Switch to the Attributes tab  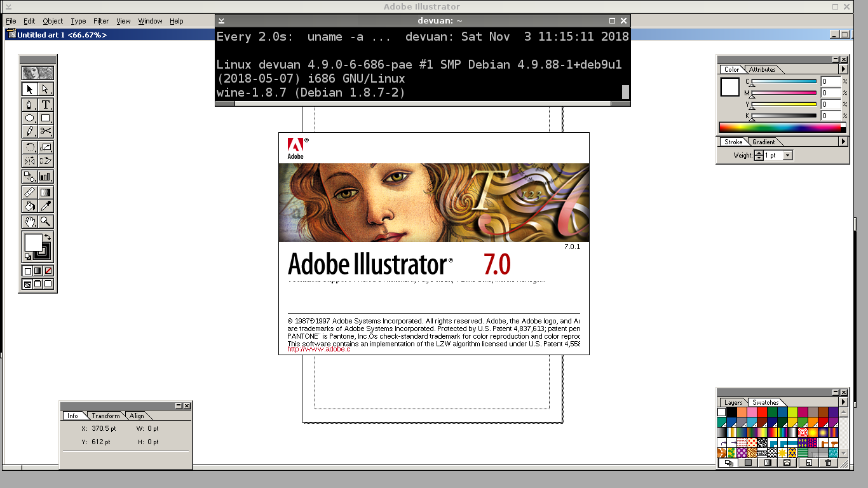[x=763, y=69]
